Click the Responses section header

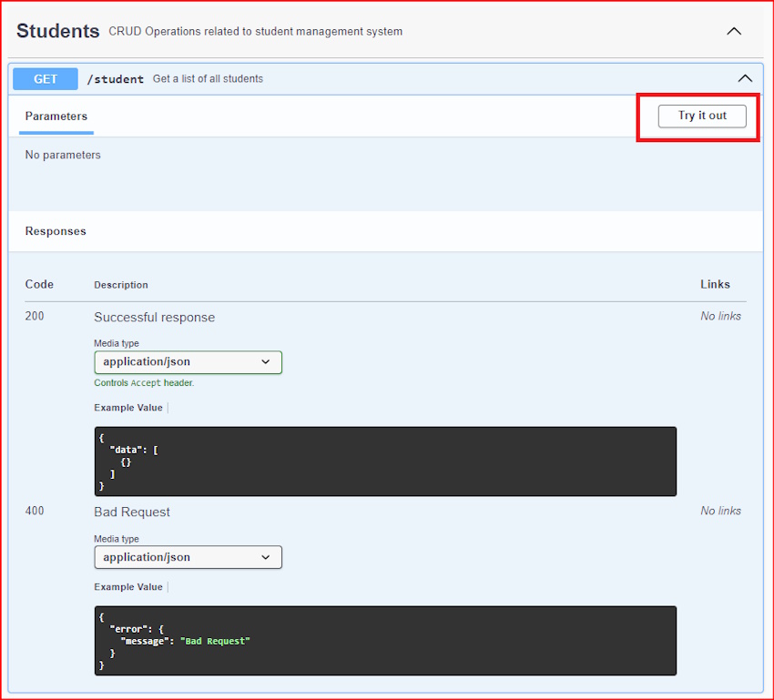[56, 231]
